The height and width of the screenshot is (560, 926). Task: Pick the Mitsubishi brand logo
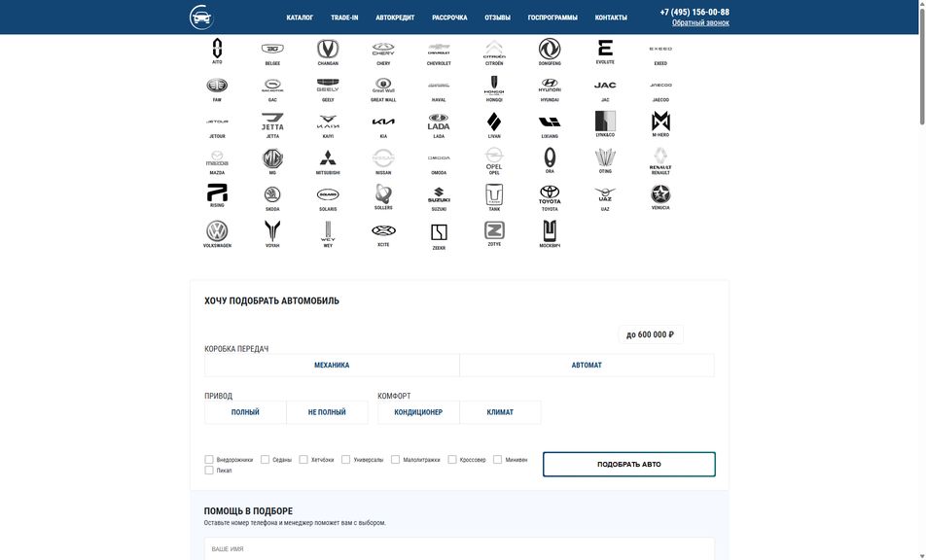328,158
